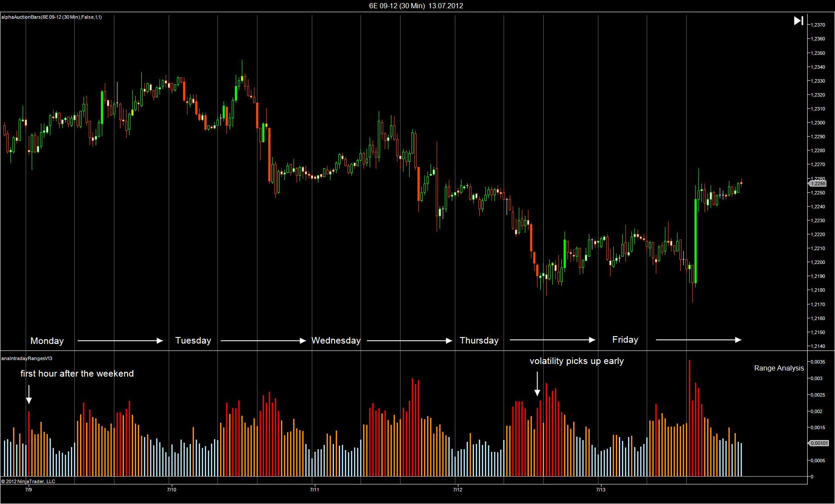Click the 7/10 date axis label
Image resolution: width=835 pixels, height=504 pixels.
[171, 490]
